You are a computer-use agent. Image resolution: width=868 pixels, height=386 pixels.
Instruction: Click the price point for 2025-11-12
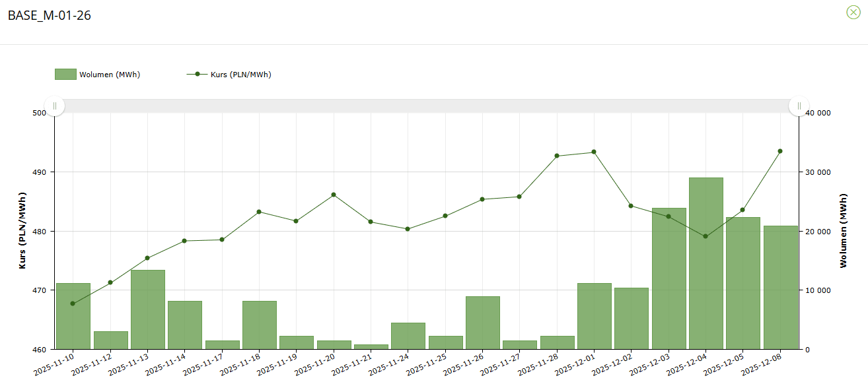click(x=110, y=282)
